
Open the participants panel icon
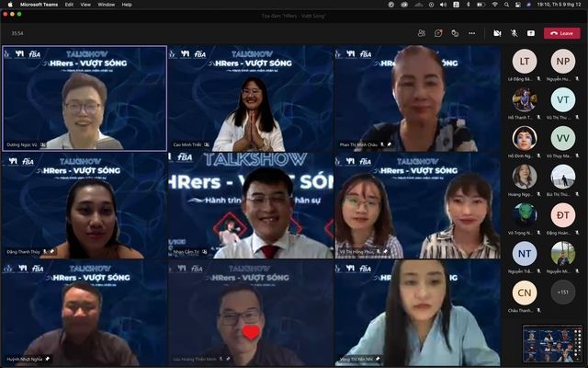tap(422, 33)
